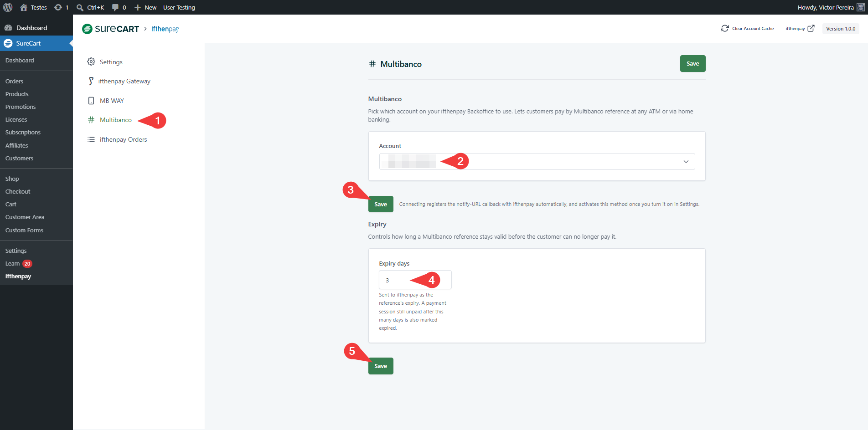Click Save below the Account card
The width and height of the screenshot is (868, 430).
pos(381,204)
